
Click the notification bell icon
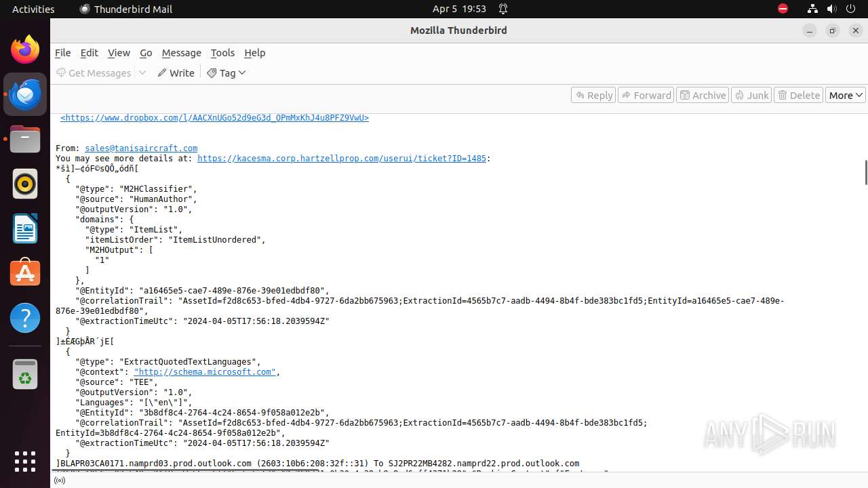503,9
